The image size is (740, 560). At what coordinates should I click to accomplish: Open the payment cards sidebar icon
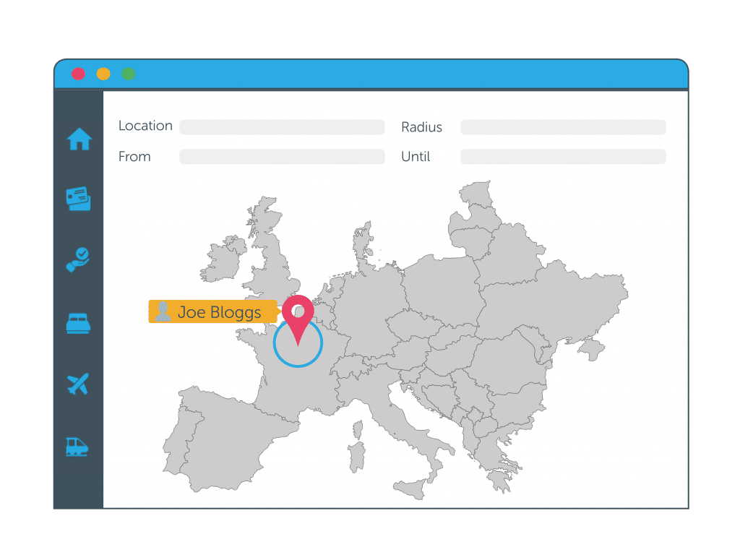tap(78, 199)
